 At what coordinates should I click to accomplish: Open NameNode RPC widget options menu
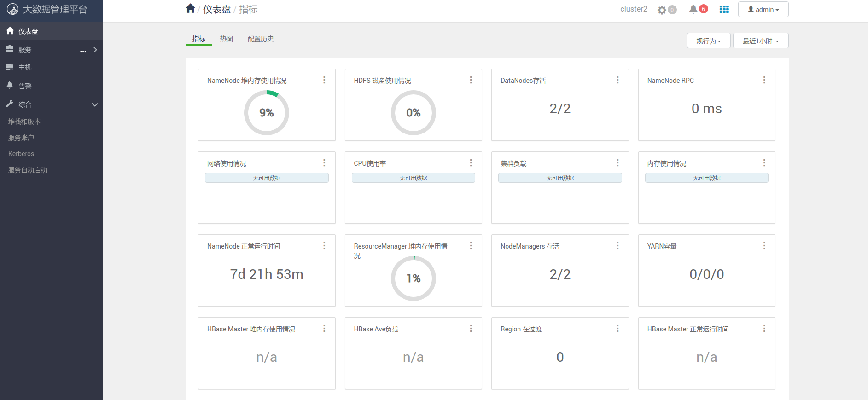point(764,80)
